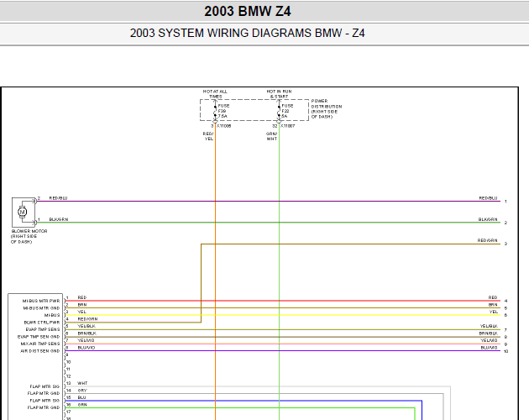Click connector label 'X11007'
This screenshot has width=529, height=420.
coord(287,126)
